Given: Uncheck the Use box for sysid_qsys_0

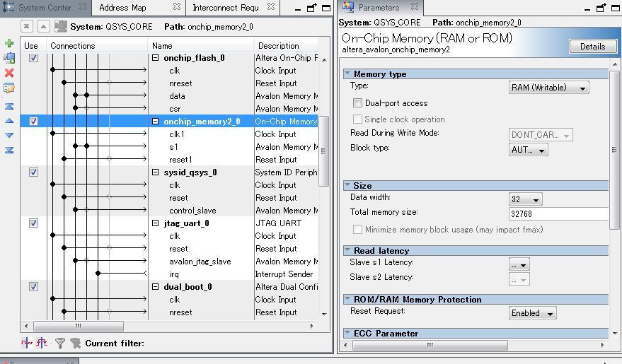Looking at the screenshot, I should coord(33,172).
